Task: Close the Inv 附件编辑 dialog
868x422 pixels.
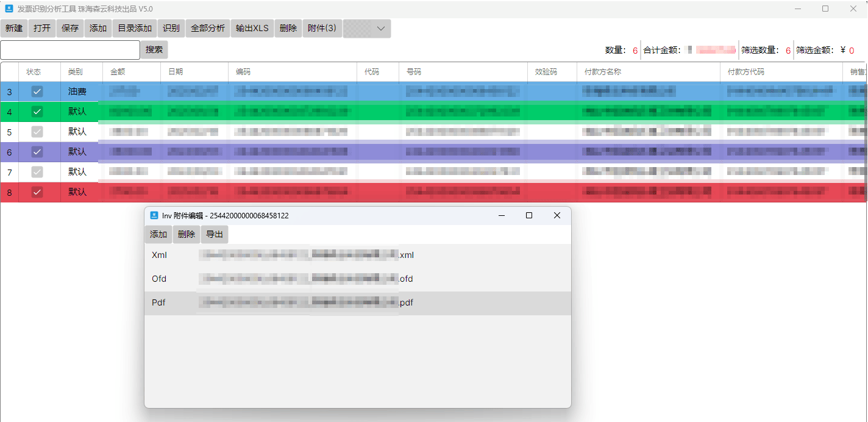Action: pos(557,215)
